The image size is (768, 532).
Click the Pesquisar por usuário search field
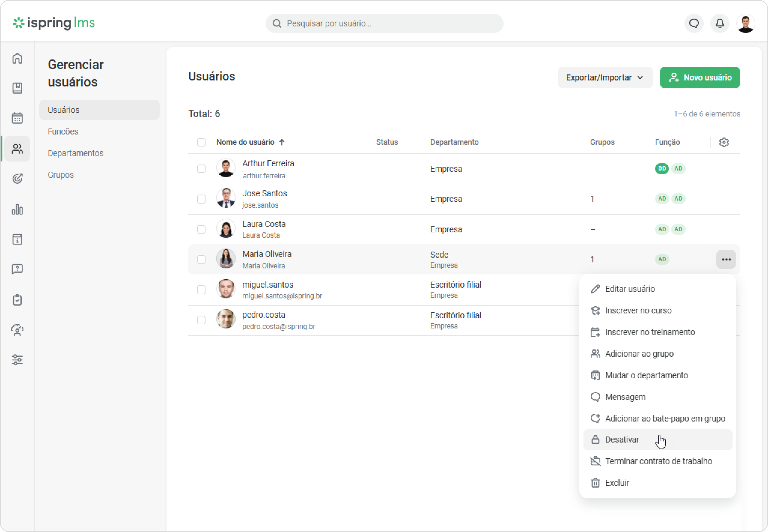384,23
